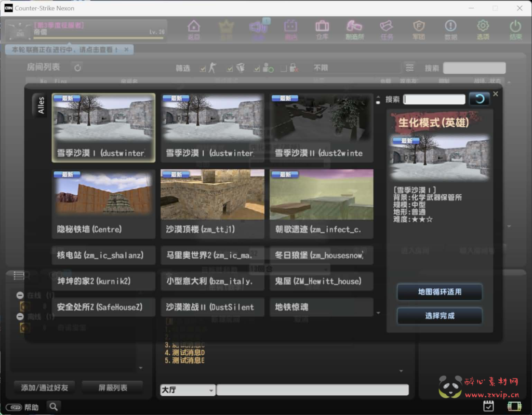This screenshot has width=532, height=415.
Task: Select the 隐秘铁墙 (Centre) map card
Action: (x=103, y=204)
